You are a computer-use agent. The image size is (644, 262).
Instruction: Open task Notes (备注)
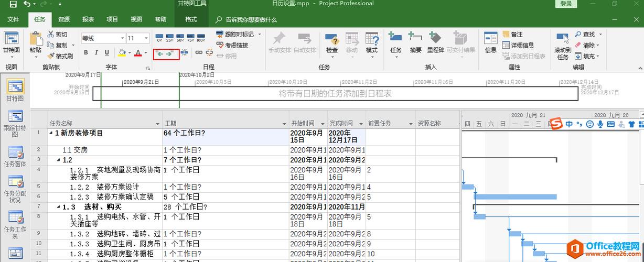pos(512,35)
